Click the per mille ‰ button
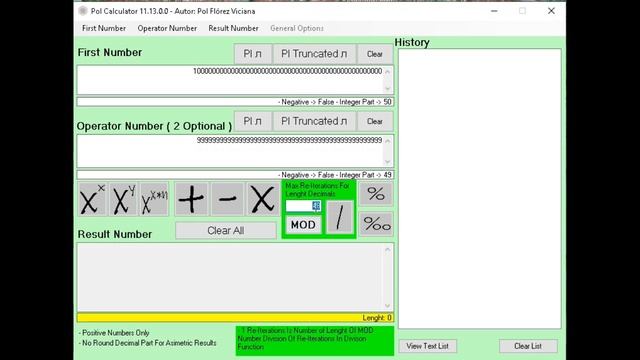 pyautogui.click(x=376, y=224)
